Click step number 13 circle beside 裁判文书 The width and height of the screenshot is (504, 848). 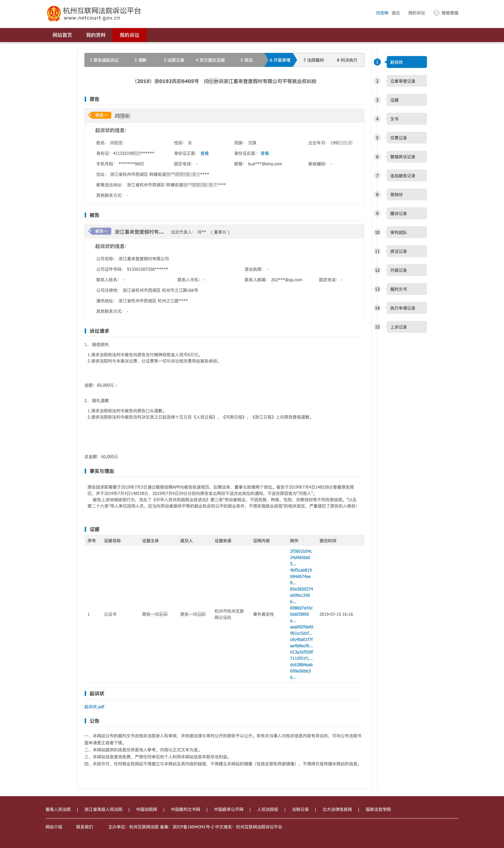pyautogui.click(x=377, y=289)
